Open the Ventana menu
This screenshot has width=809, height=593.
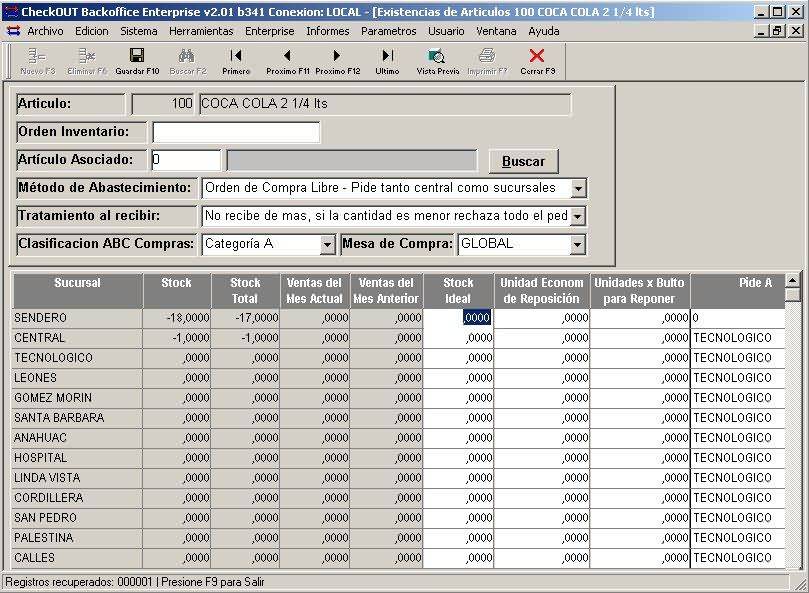click(496, 31)
